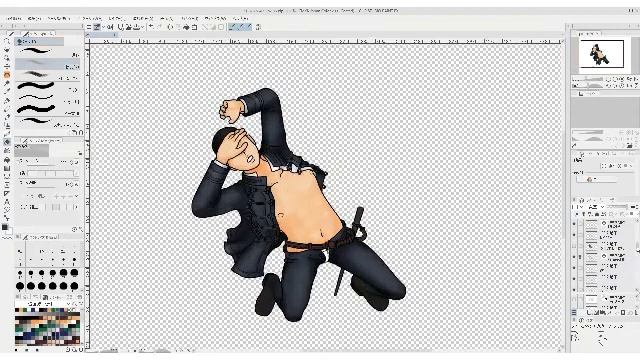640x360 pixels.
Task: Select the Gradient tool below the Fill tool
Action: pos(7,168)
